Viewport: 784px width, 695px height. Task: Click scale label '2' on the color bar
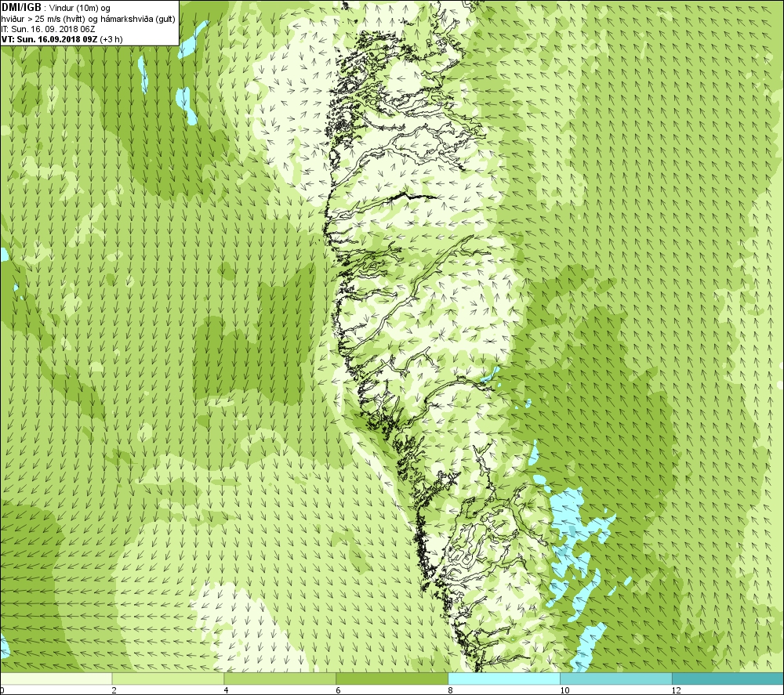114,690
